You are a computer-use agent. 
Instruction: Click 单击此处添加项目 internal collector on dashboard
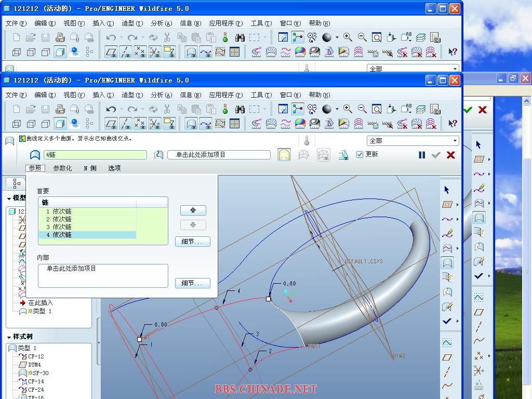tap(219, 155)
